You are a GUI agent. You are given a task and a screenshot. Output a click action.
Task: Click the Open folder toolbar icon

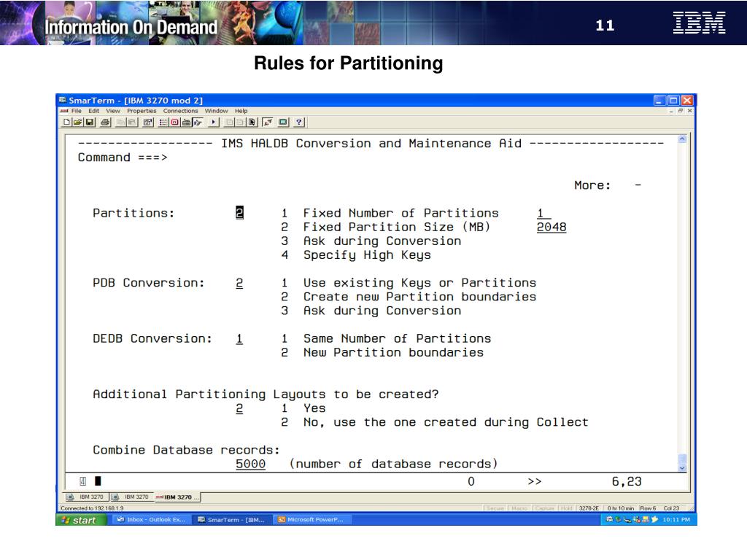pyautogui.click(x=77, y=122)
